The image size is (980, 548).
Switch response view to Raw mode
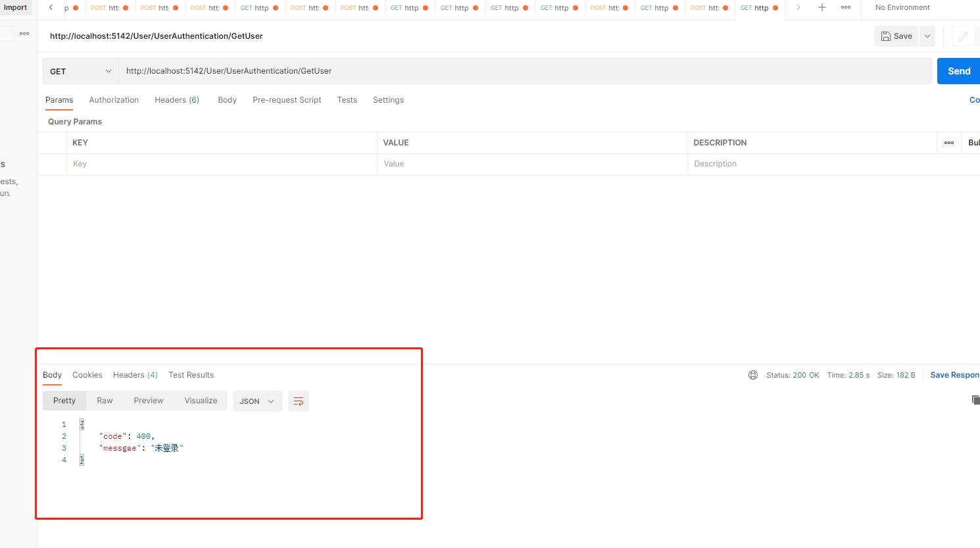tap(104, 400)
